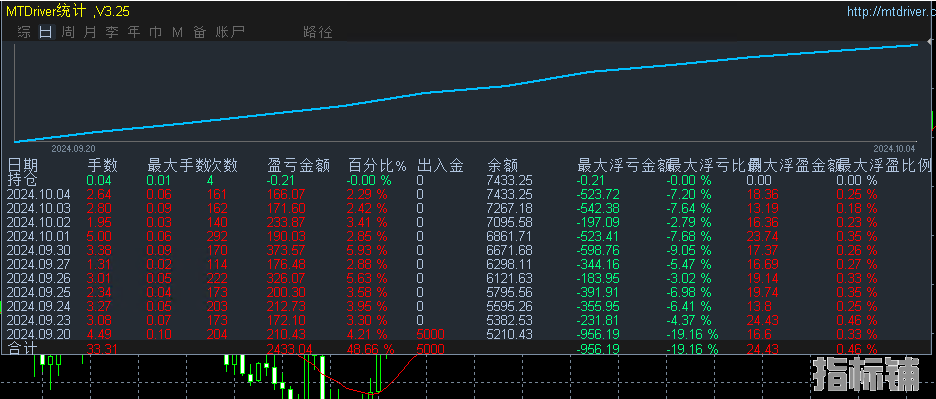Switch to the 综 summary tab

tap(24, 32)
